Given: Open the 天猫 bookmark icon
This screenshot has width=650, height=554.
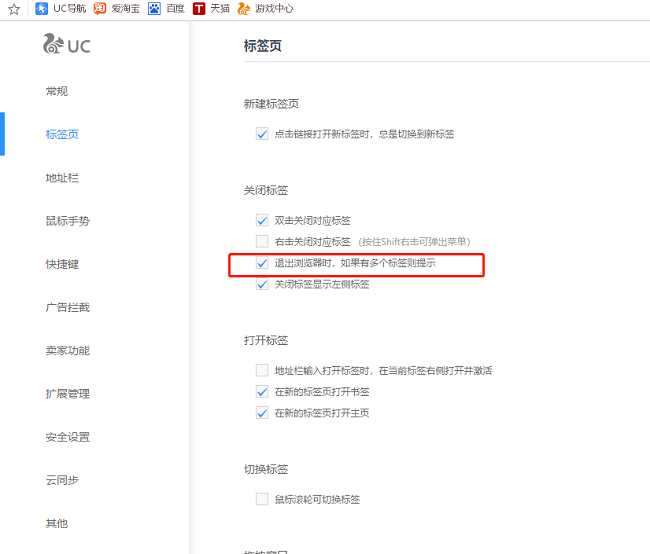Looking at the screenshot, I should click(199, 8).
